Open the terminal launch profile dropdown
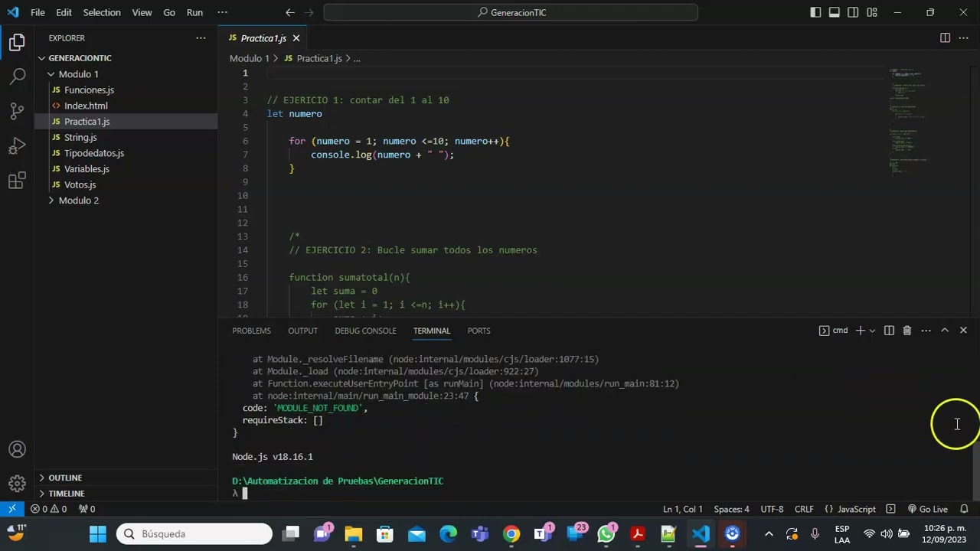 (872, 331)
